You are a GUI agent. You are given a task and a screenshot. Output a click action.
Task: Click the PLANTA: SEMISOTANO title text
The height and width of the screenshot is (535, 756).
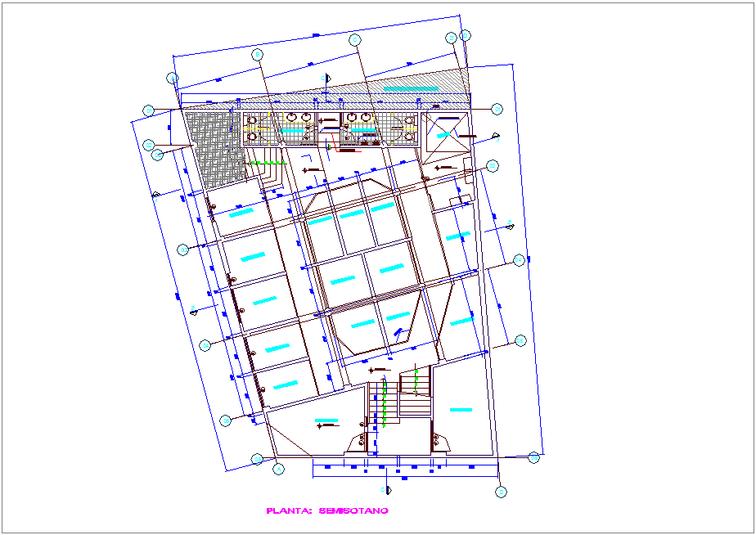(327, 511)
